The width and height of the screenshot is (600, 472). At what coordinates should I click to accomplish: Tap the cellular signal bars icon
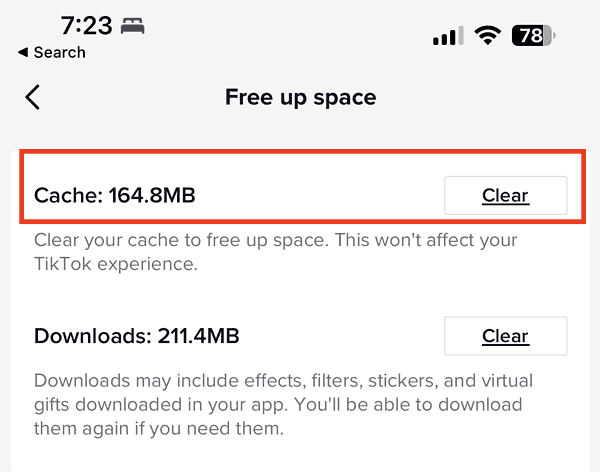pos(447,37)
